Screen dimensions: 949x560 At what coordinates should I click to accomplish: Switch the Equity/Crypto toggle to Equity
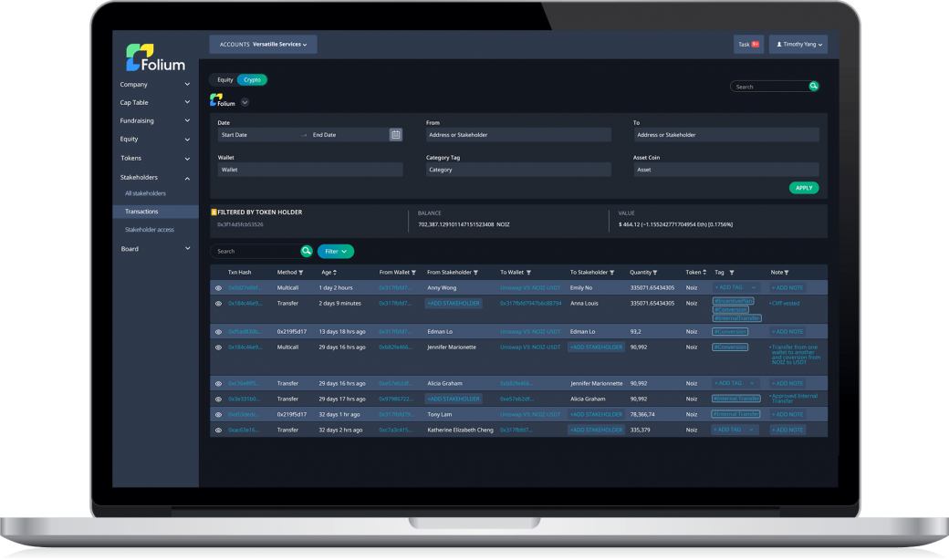click(224, 80)
